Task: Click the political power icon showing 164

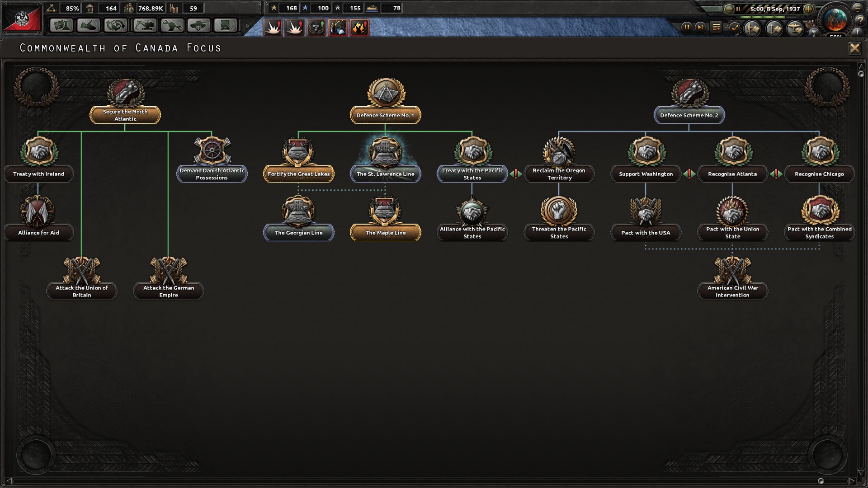Action: [x=90, y=8]
